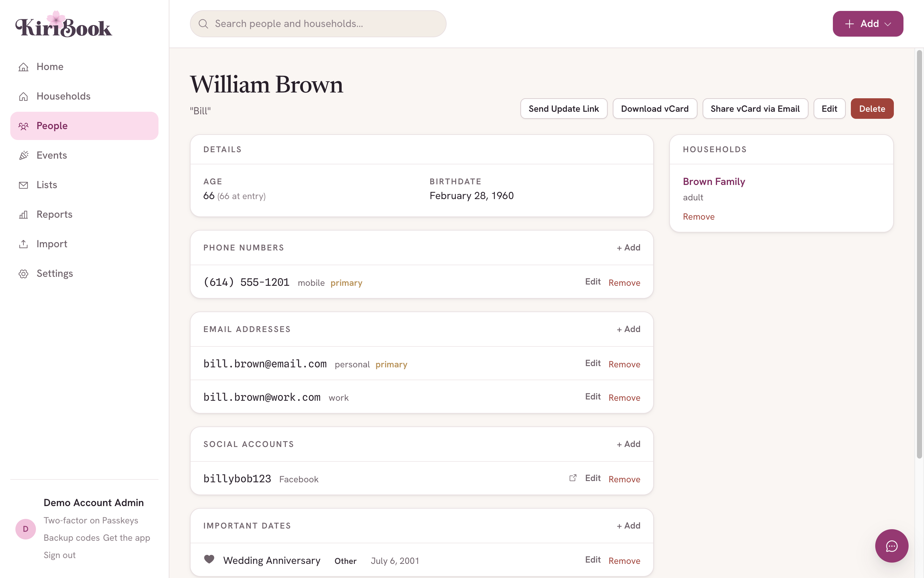Open the Households section
Screen dimensions: 924x578
pyautogui.click(x=84, y=96)
